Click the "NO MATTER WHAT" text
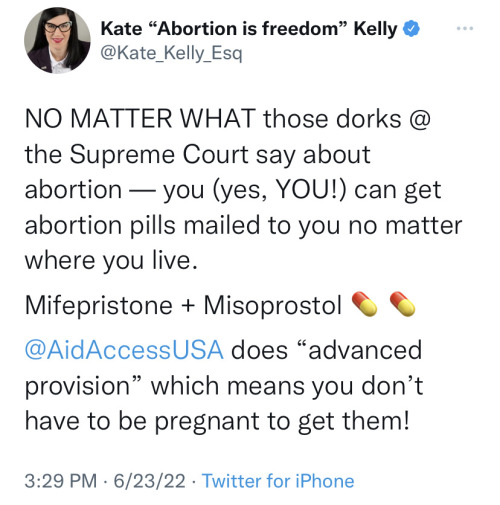Viewport: 500px width, 505px height. 140,119
